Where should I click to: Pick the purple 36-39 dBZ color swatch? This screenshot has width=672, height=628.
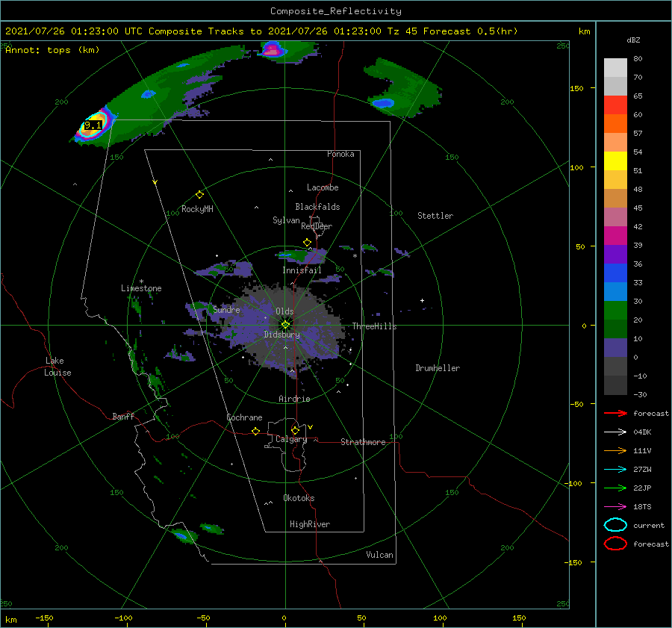pos(615,255)
